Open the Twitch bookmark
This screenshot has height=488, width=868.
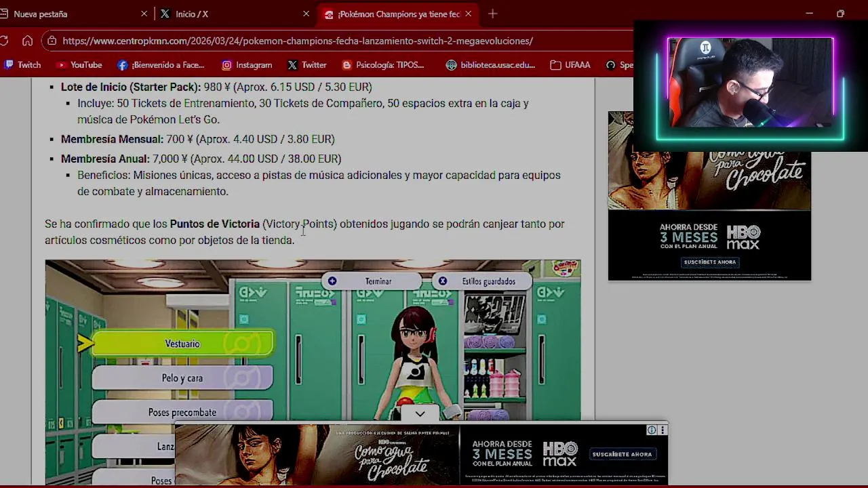pos(22,65)
